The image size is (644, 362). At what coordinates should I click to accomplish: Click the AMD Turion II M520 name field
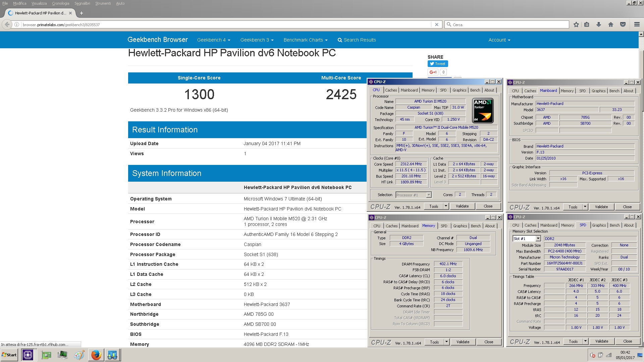pyautogui.click(x=430, y=101)
